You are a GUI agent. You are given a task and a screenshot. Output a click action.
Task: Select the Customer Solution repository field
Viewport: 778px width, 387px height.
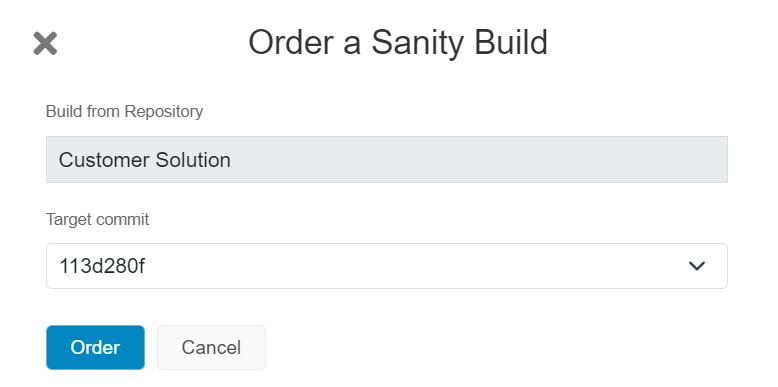coord(387,159)
